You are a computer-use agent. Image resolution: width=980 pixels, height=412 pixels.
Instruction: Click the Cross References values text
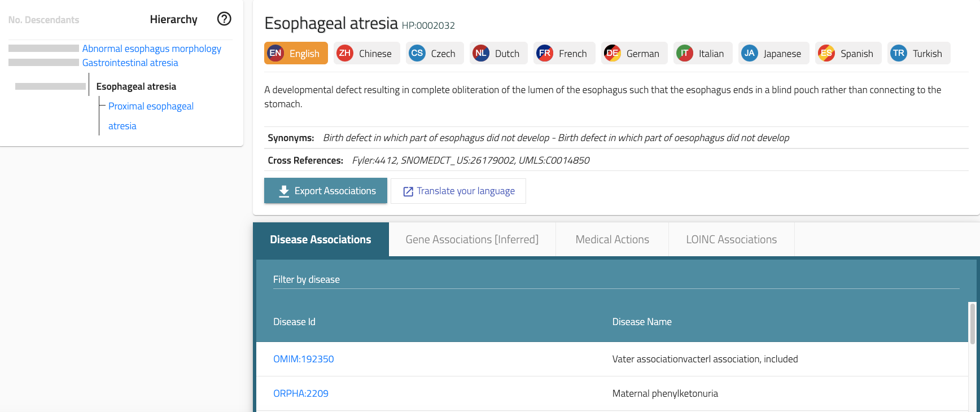point(471,160)
